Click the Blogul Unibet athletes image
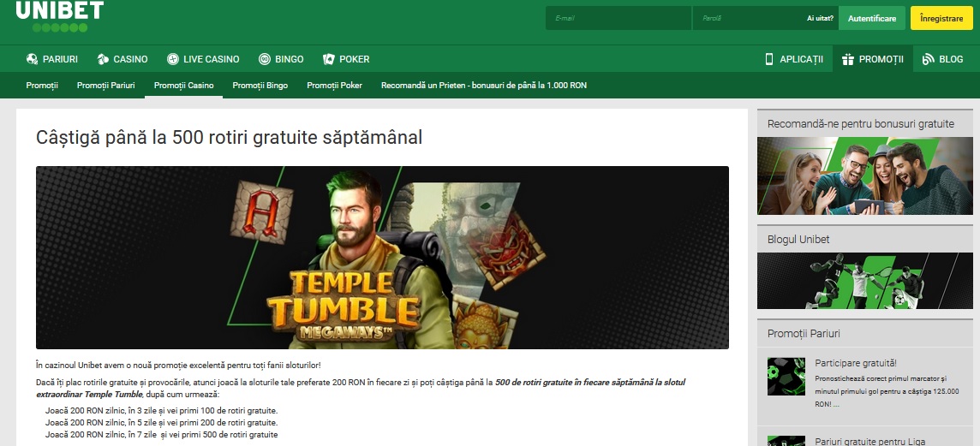 865,281
